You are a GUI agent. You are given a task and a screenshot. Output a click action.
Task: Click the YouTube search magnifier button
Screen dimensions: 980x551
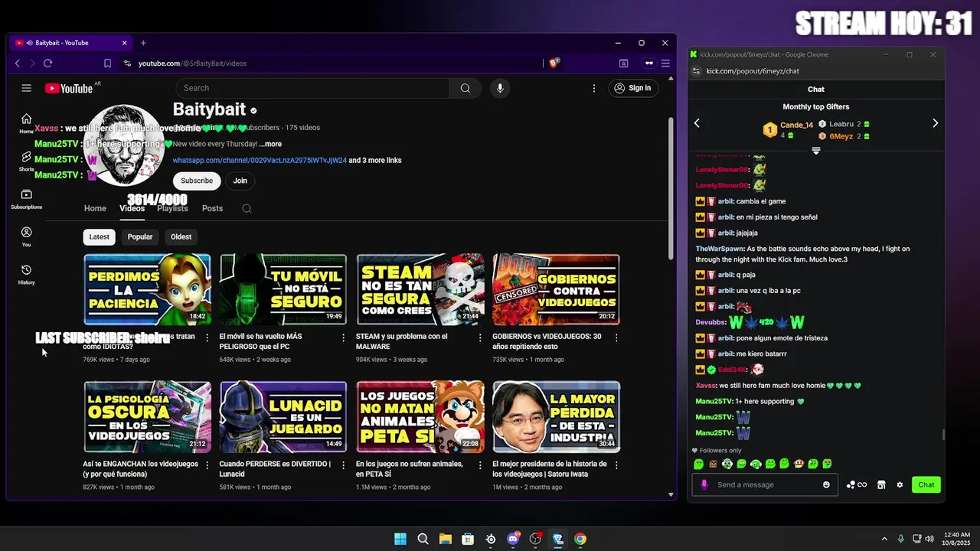click(x=465, y=88)
